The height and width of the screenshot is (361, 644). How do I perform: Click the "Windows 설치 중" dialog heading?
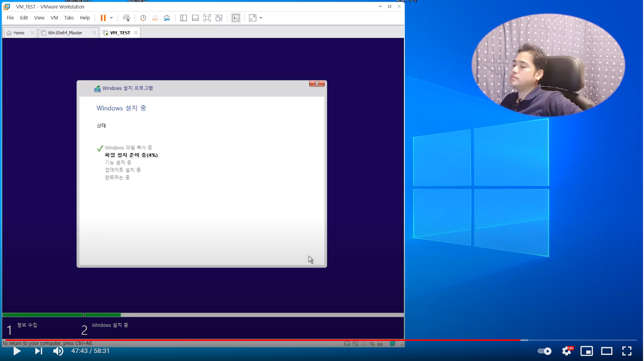point(121,108)
